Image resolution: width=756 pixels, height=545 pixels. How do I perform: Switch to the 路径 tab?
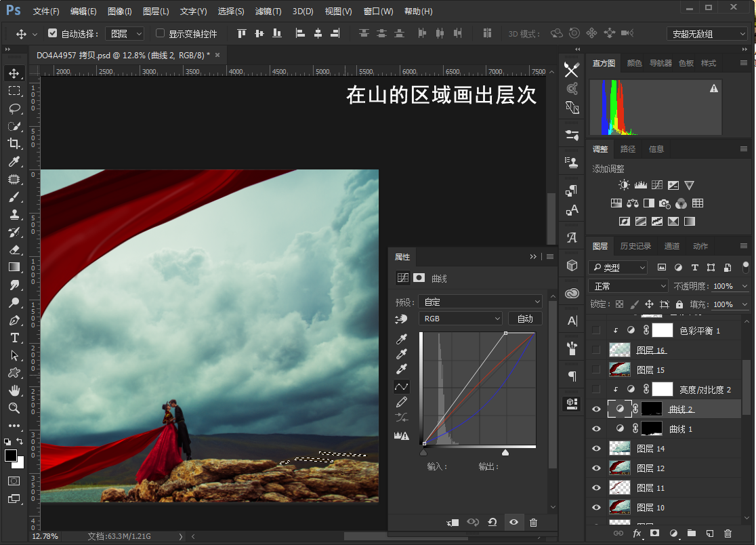tap(628, 149)
